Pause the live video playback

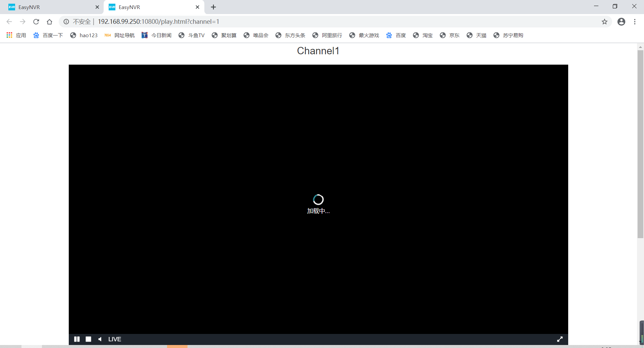coord(77,339)
